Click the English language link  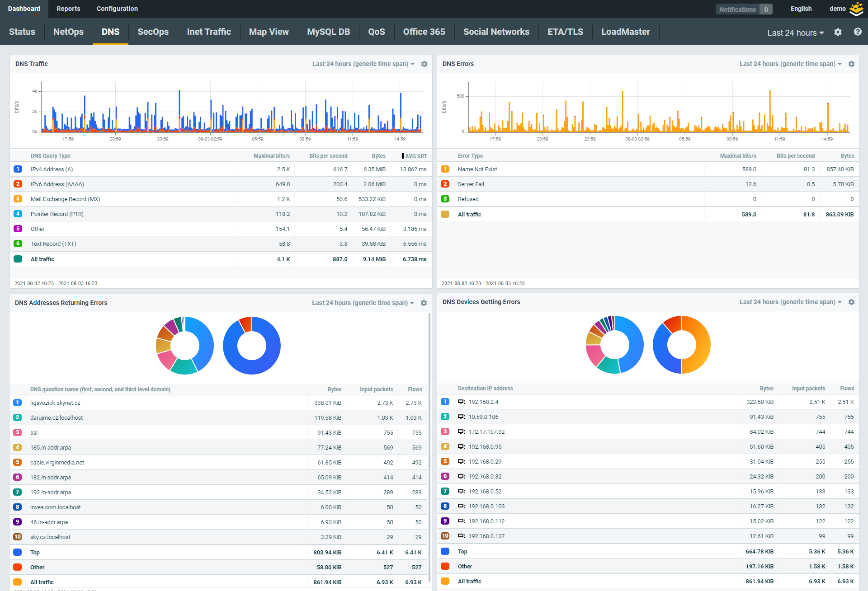coord(801,9)
